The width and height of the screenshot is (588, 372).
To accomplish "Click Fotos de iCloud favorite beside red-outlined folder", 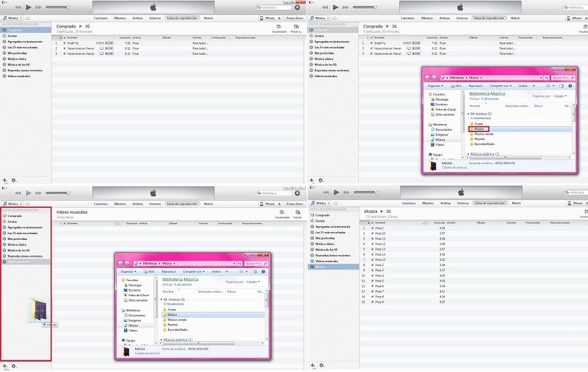I will tap(442, 109).
